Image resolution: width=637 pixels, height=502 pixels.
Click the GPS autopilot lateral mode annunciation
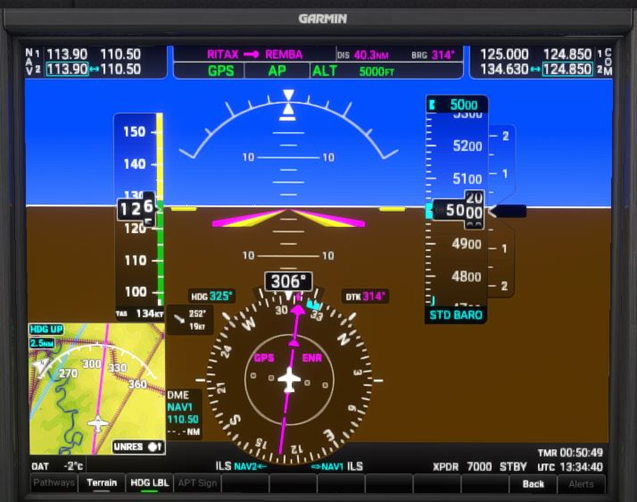click(221, 71)
